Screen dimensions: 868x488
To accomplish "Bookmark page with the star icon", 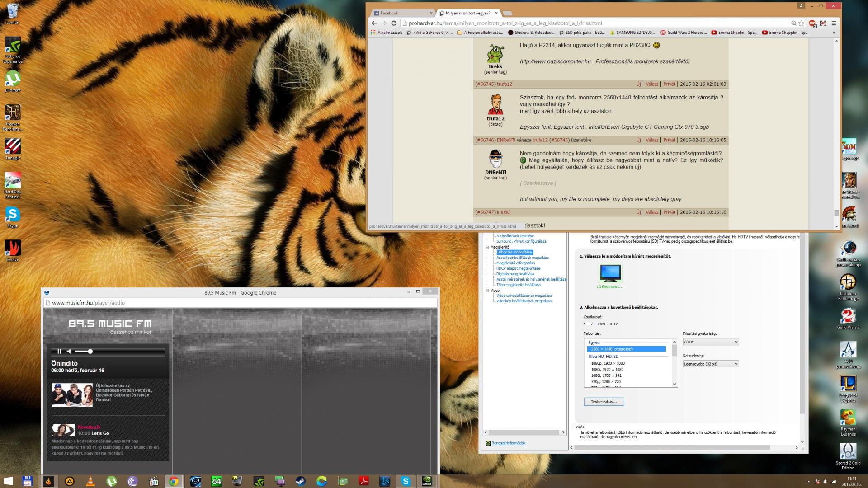I will [802, 23].
